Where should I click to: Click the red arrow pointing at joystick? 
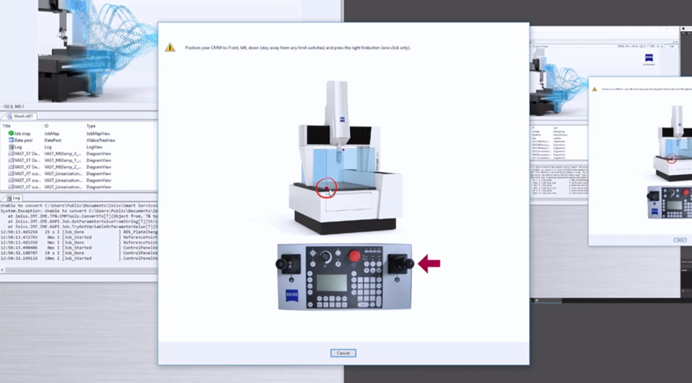[x=429, y=263]
